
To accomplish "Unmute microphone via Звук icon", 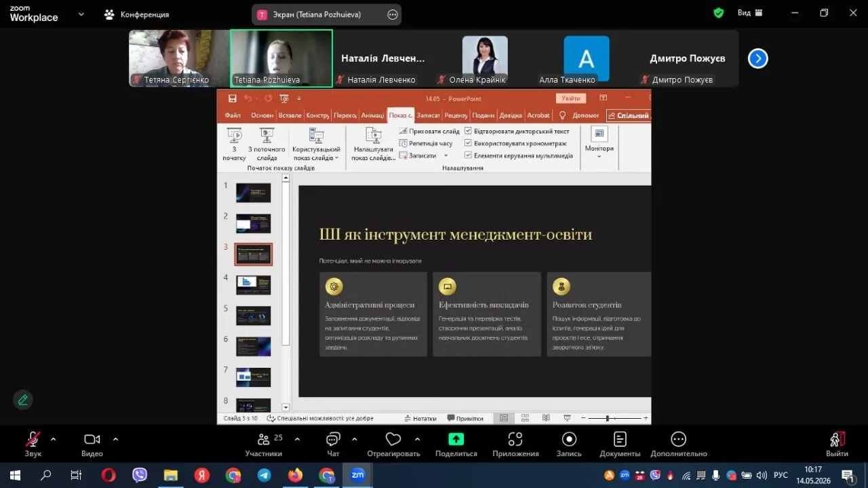I will (x=33, y=439).
